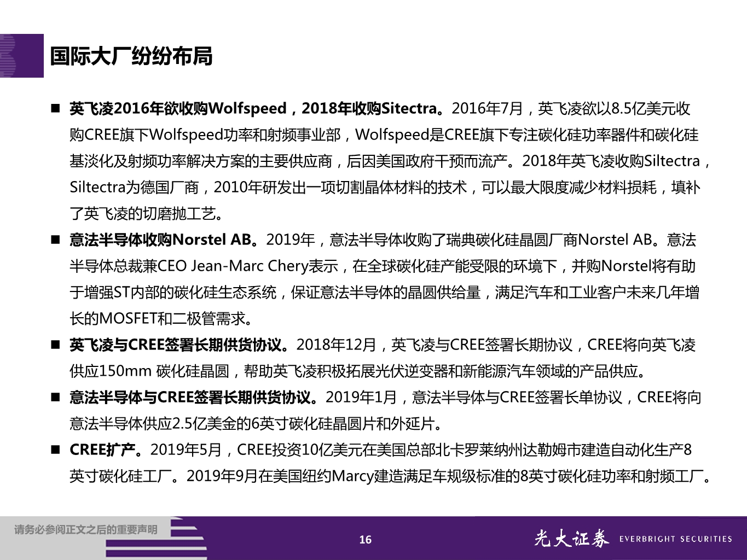Viewport: 747px width, 560px height.
Task: Click the page number 16
Action: [x=364, y=540]
